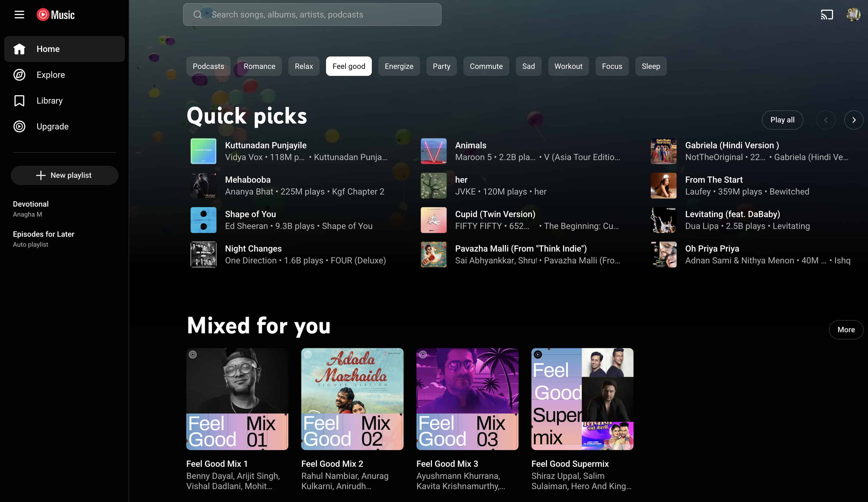Click the Explore compass icon

(x=19, y=75)
